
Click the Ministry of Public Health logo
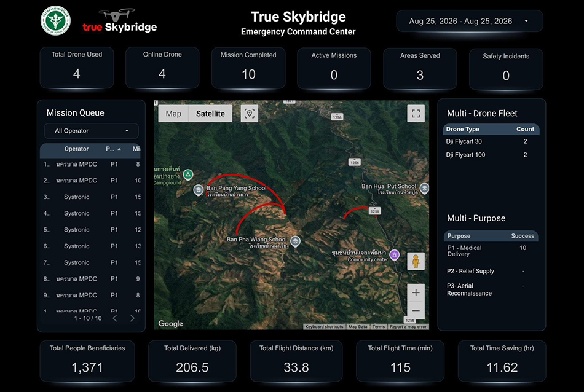click(55, 21)
